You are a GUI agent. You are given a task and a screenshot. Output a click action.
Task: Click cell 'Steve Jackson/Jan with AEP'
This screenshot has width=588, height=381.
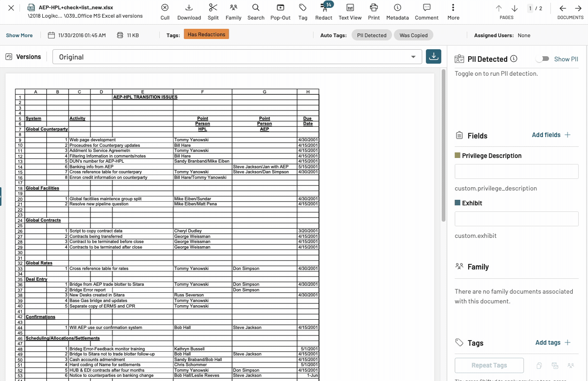[261, 167]
